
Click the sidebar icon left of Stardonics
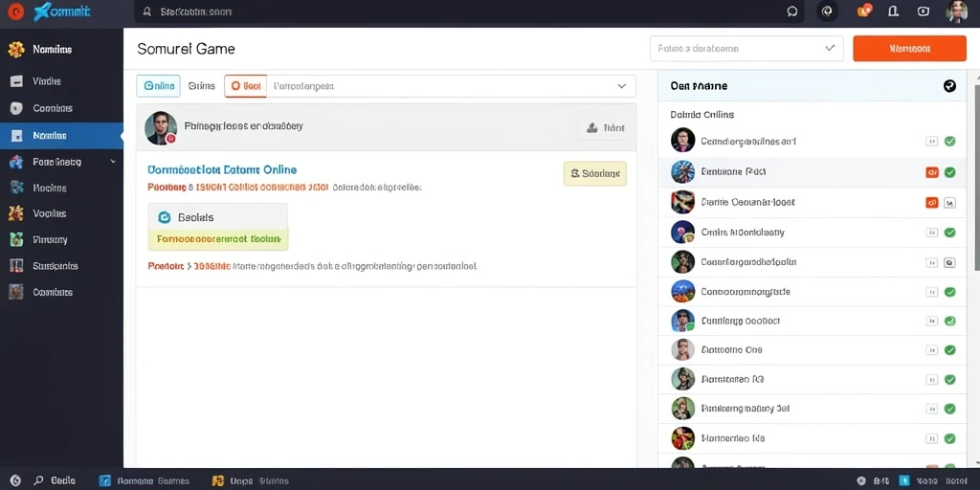(x=16, y=266)
